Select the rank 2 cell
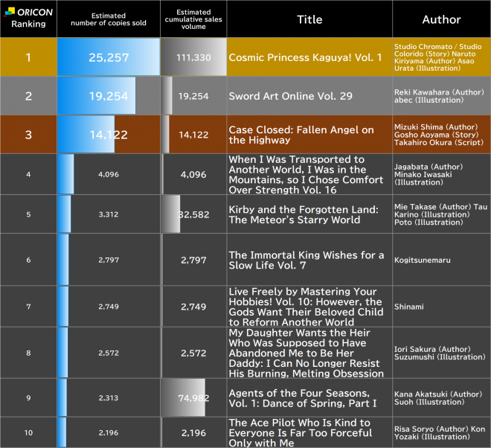The image size is (491, 448). pyautogui.click(x=28, y=96)
